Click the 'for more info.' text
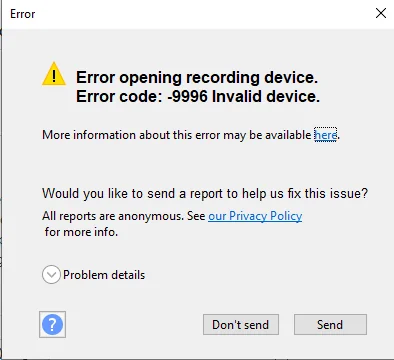The height and width of the screenshot is (360, 394). [81, 232]
